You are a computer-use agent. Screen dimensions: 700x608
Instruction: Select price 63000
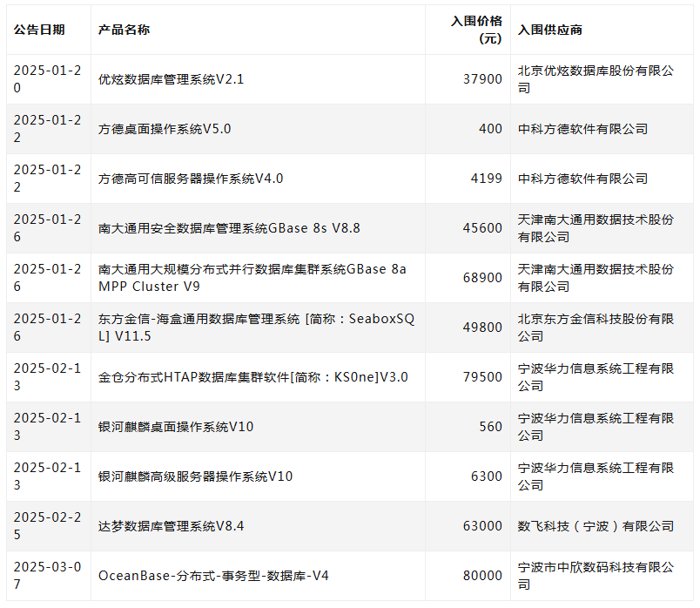[x=482, y=526]
